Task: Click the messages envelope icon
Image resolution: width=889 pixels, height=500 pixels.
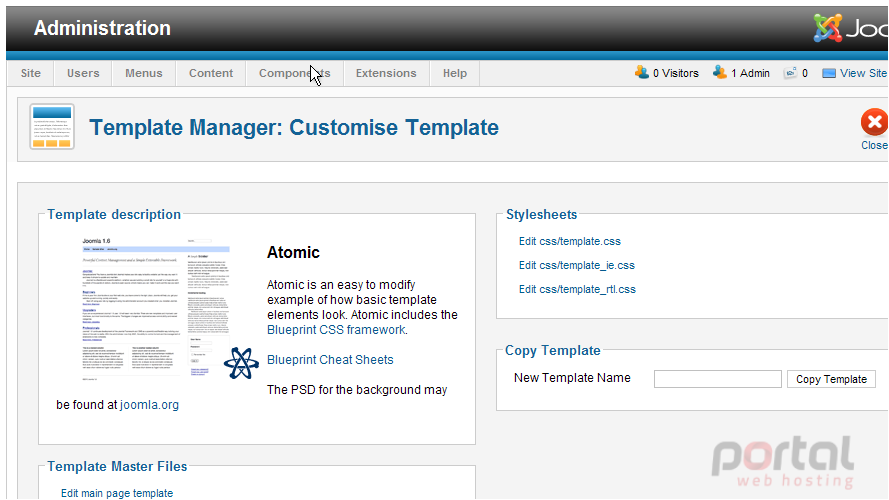Action: pos(790,73)
